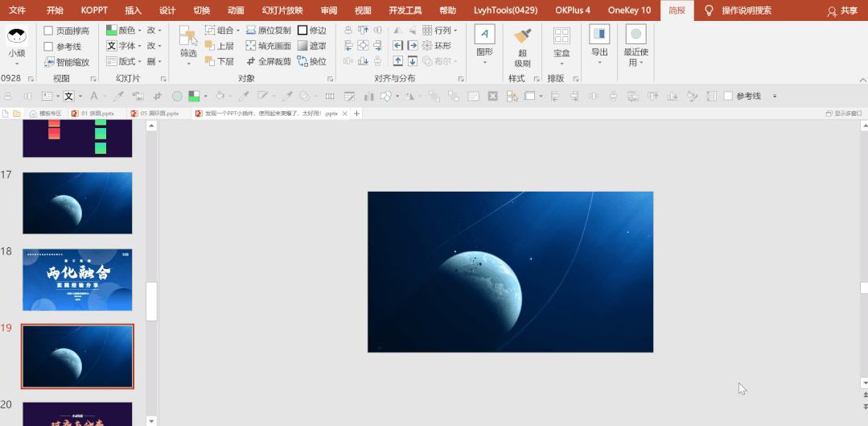Enable the 页面撑高 checkbox
Viewport: 868px width, 426px height.
(67, 31)
